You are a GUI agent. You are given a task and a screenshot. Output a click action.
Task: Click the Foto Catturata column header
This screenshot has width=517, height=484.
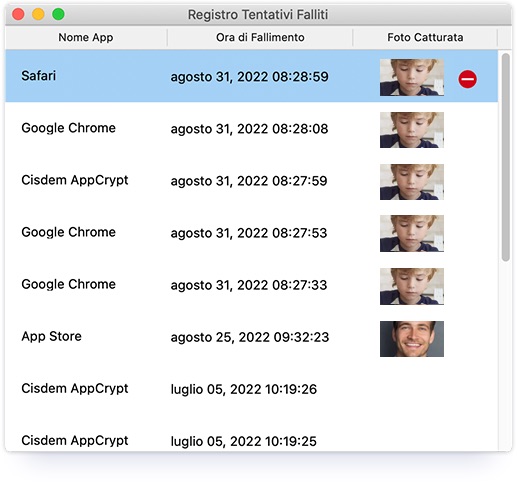[425, 37]
